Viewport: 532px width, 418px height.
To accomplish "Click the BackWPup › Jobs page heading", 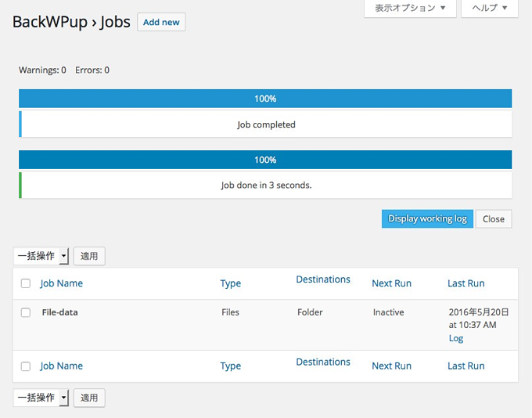I will 71,22.
